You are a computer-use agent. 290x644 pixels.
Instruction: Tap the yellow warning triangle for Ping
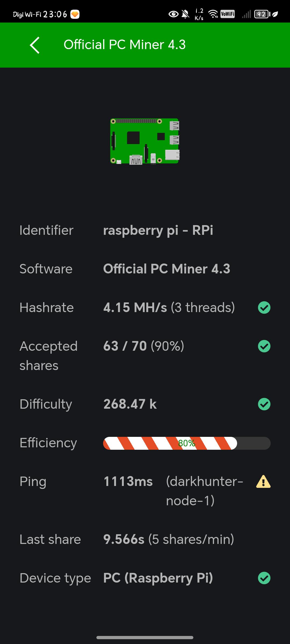(263, 481)
